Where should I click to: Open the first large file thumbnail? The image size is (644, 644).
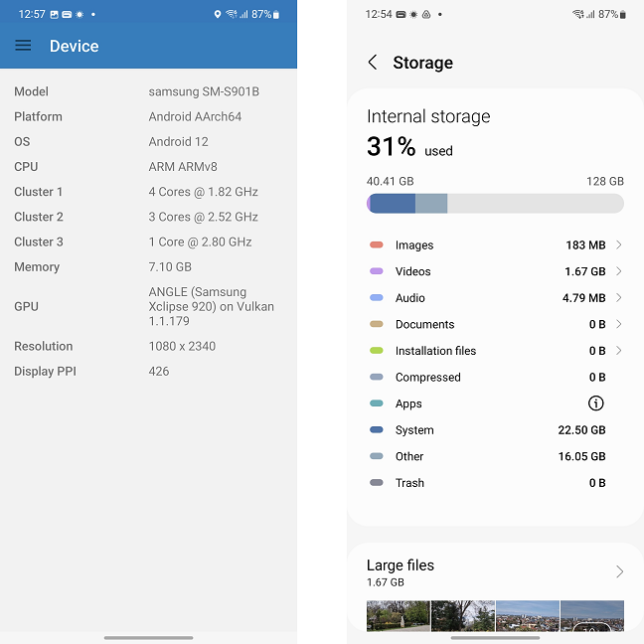398,615
